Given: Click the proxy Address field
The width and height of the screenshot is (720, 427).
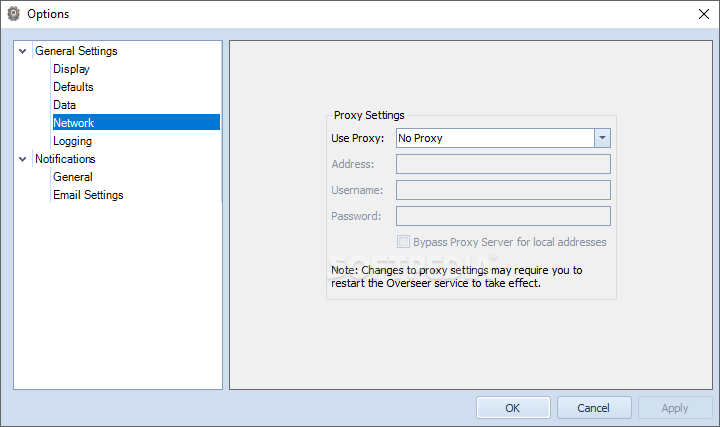Looking at the screenshot, I should point(503,164).
